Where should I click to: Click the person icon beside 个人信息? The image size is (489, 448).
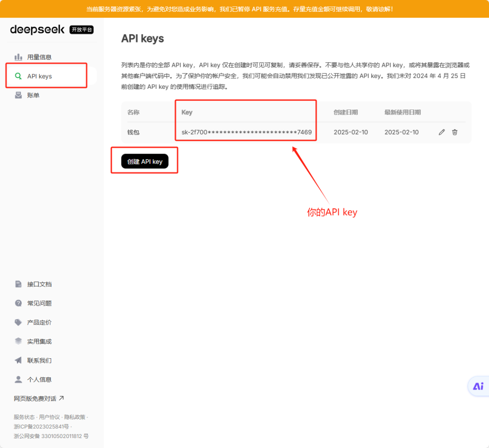coord(19,379)
